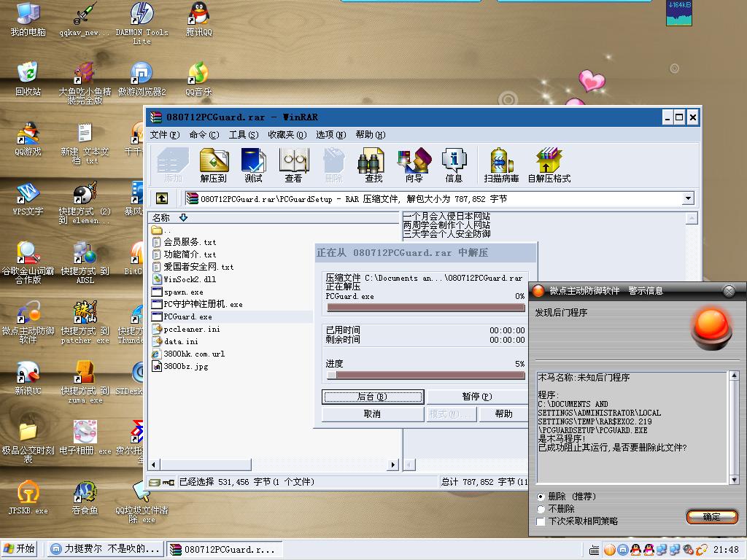
Task: Select the QQ音乐 desktop icon
Action: [x=198, y=79]
